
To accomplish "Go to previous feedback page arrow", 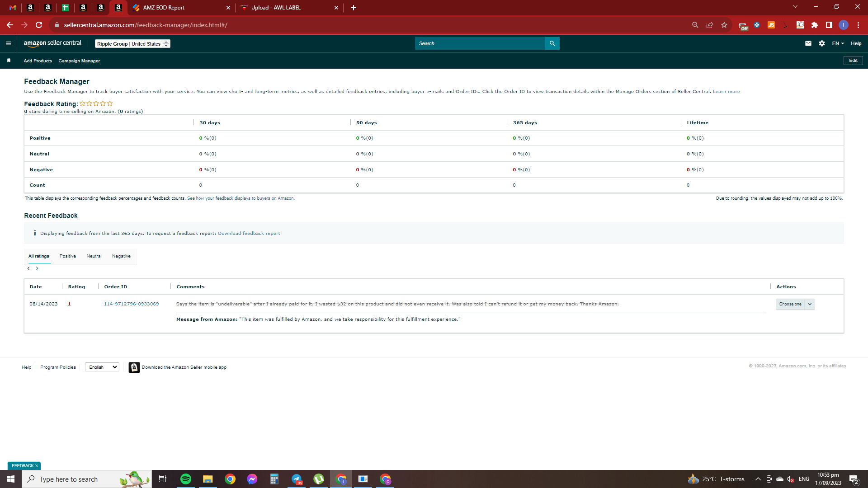I will click(x=28, y=268).
